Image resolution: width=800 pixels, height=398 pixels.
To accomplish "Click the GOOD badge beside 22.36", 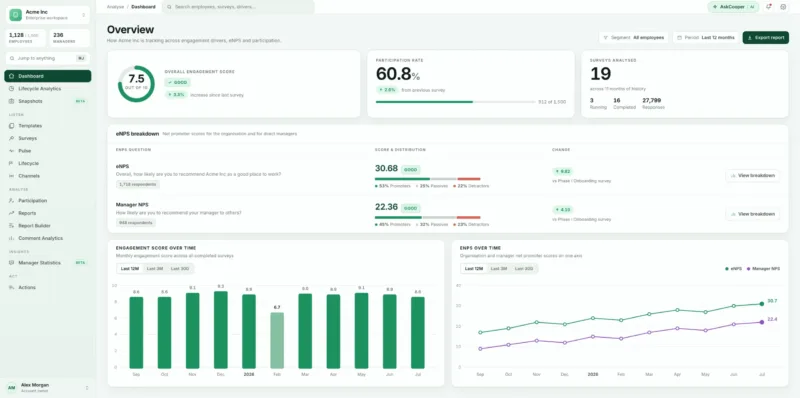I will pyautogui.click(x=410, y=208).
